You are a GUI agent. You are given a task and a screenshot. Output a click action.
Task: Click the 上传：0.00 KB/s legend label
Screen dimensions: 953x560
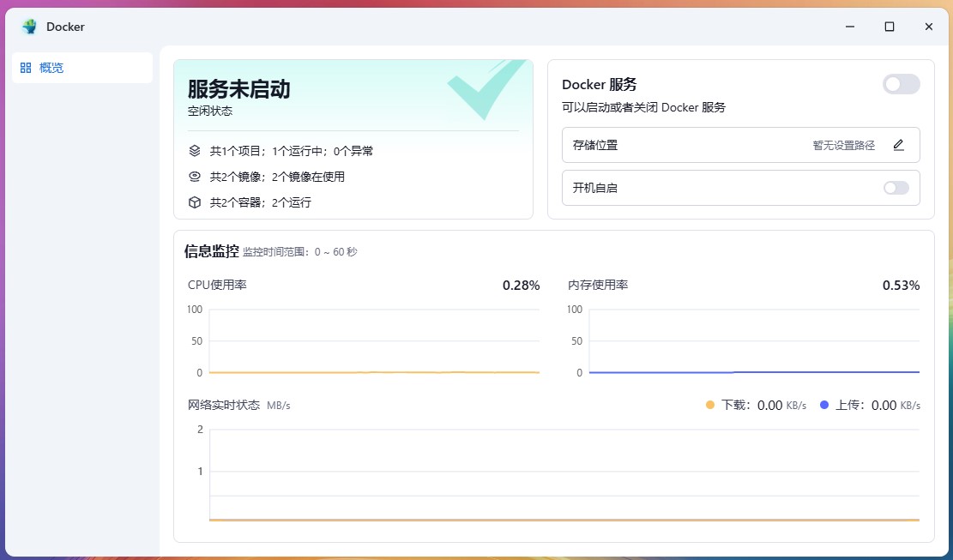878,405
